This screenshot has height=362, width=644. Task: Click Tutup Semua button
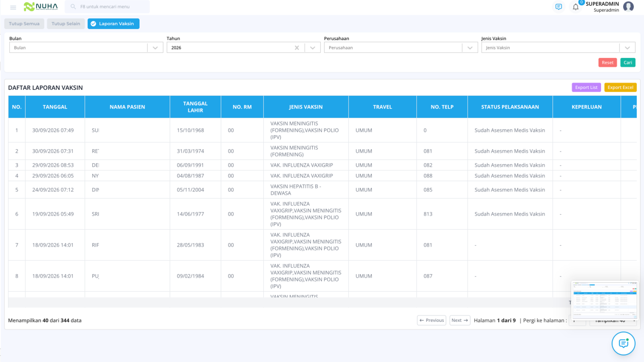(24, 24)
